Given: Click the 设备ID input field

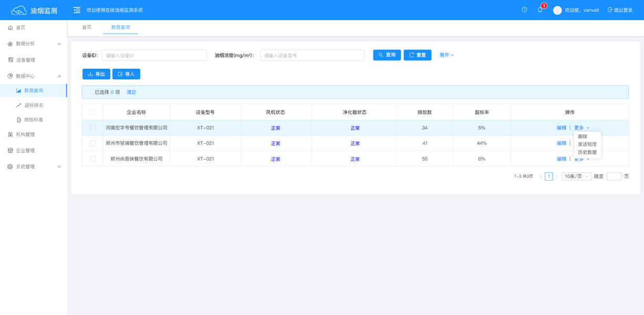Looking at the screenshot, I should point(154,55).
